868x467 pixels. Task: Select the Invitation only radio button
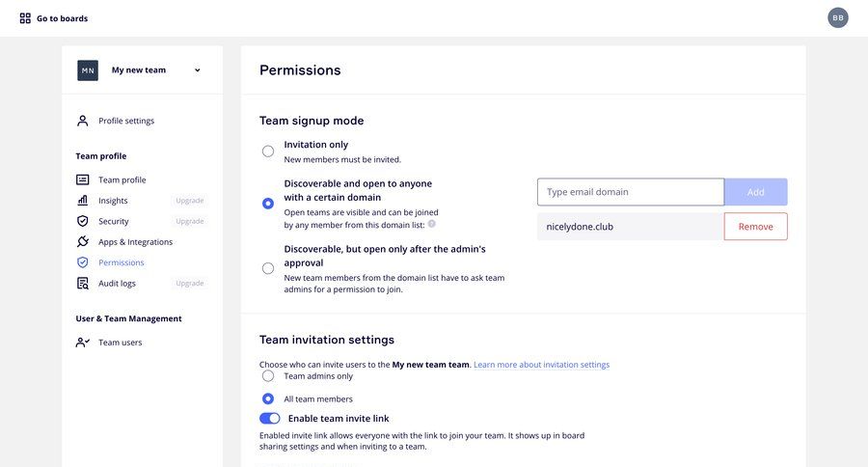coord(268,151)
